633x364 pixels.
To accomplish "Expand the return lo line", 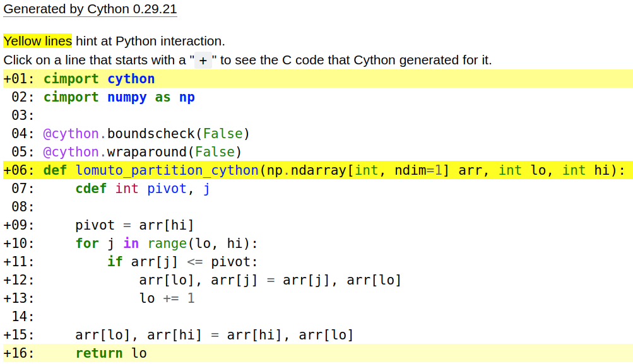I will pyautogui.click(x=110, y=353).
